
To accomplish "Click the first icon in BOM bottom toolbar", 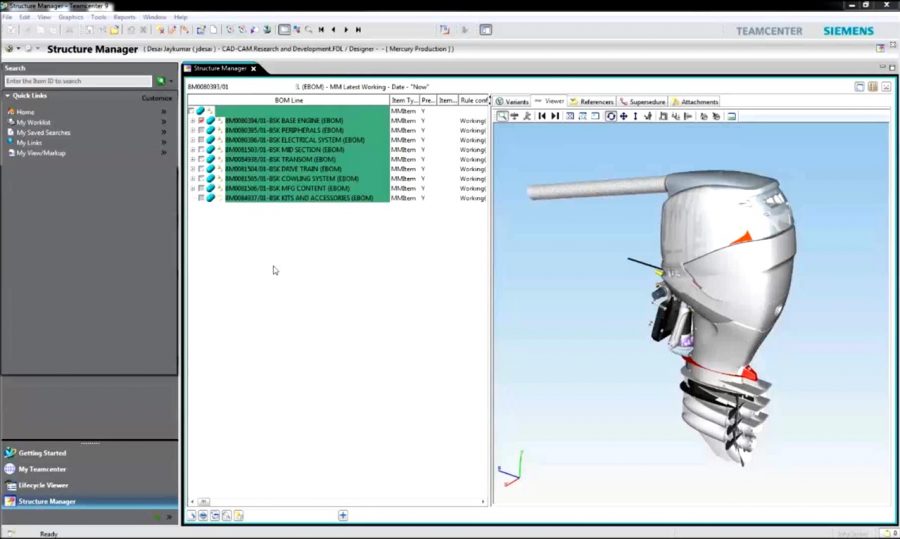I will [x=191, y=515].
